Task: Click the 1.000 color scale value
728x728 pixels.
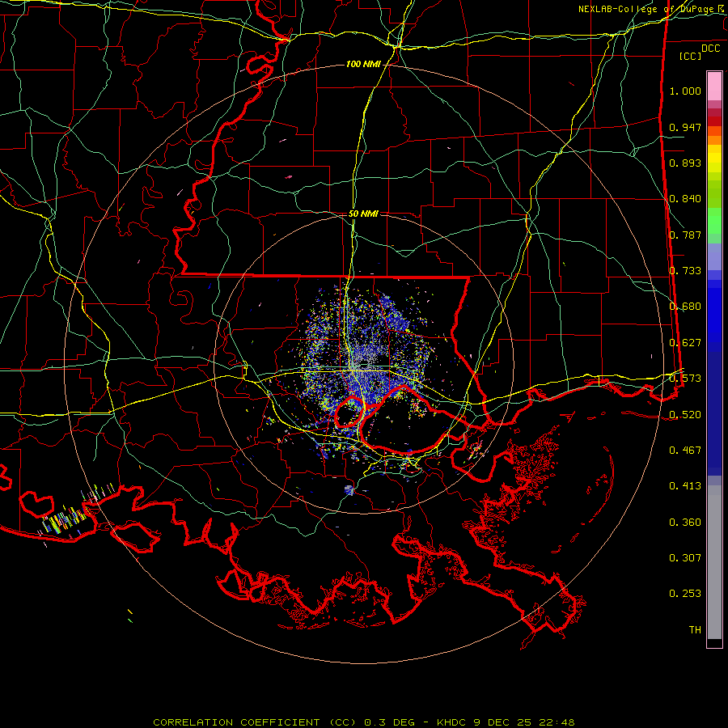Action: pyautogui.click(x=685, y=91)
